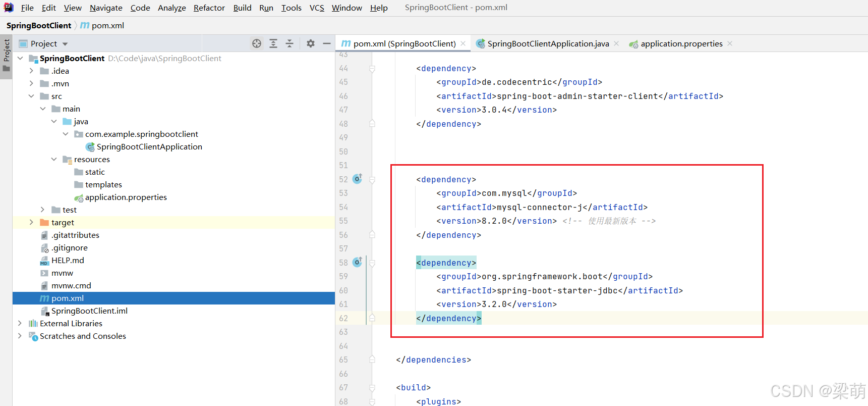This screenshot has height=406, width=868.
Task: Select the static folder
Action: tap(95, 172)
